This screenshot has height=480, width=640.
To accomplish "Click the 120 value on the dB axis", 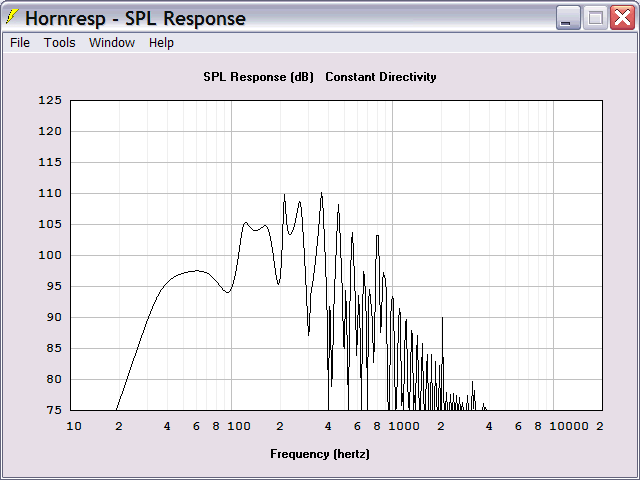I will (50, 131).
